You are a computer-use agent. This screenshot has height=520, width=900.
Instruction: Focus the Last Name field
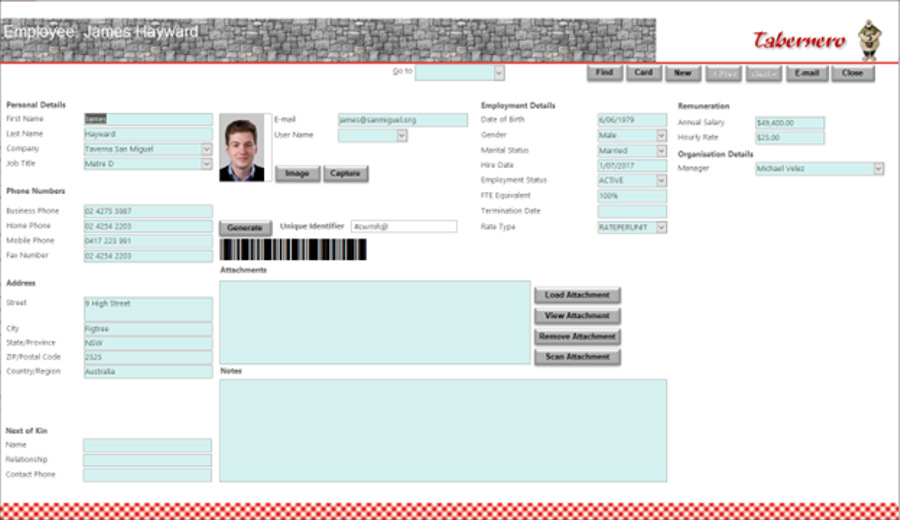148,134
